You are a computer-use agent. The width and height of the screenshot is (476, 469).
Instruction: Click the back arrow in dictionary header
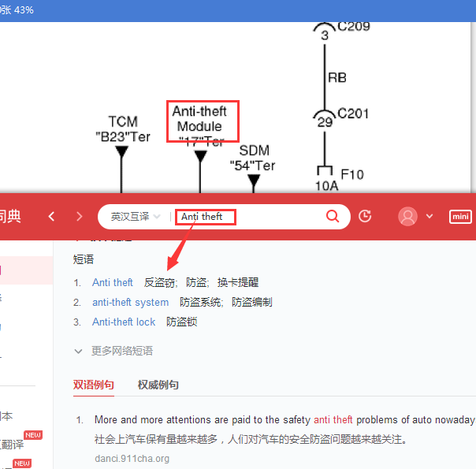point(51,217)
